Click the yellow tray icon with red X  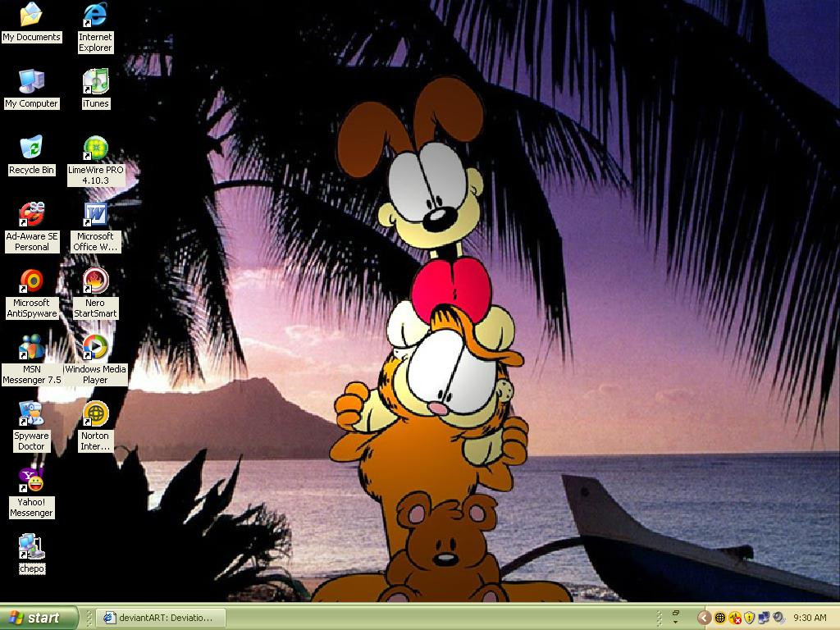click(x=735, y=619)
